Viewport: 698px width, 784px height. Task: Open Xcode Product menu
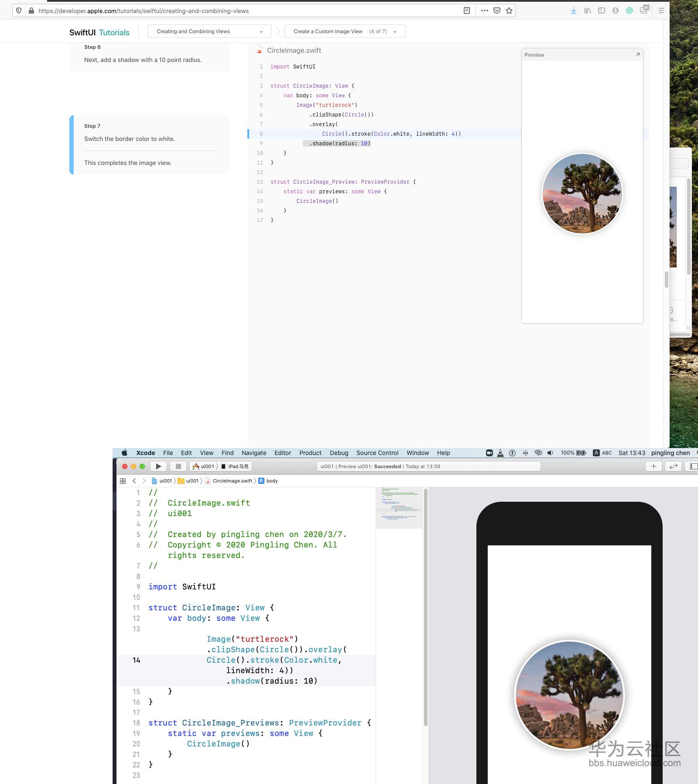pos(310,453)
